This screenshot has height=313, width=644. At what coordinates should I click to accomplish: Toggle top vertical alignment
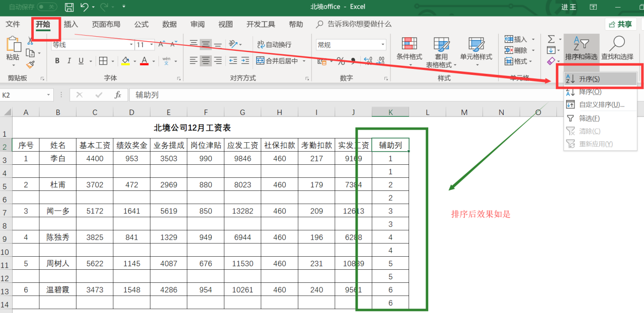[194, 44]
